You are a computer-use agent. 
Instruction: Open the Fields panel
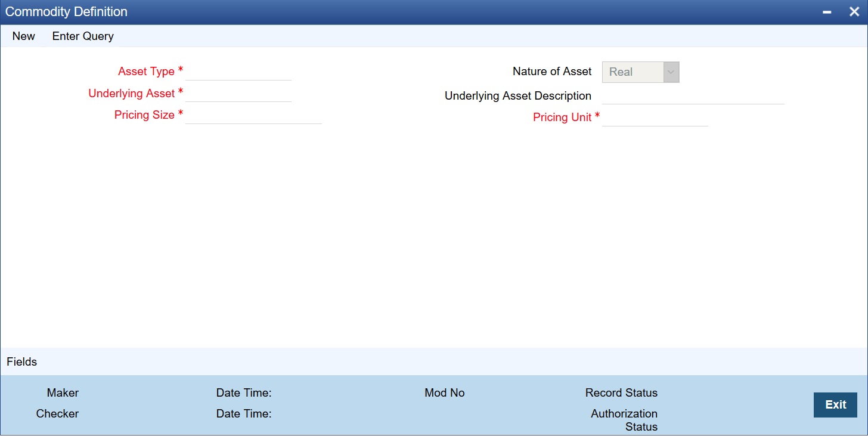click(x=21, y=361)
